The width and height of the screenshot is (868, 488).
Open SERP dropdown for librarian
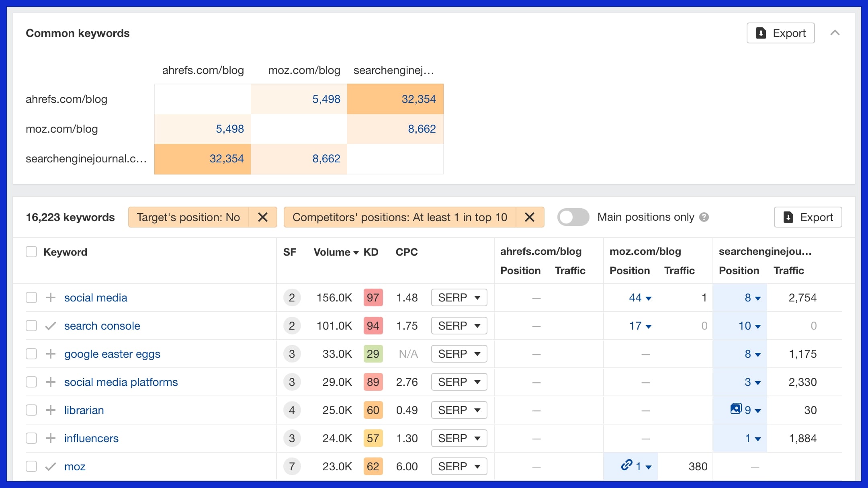tap(459, 410)
